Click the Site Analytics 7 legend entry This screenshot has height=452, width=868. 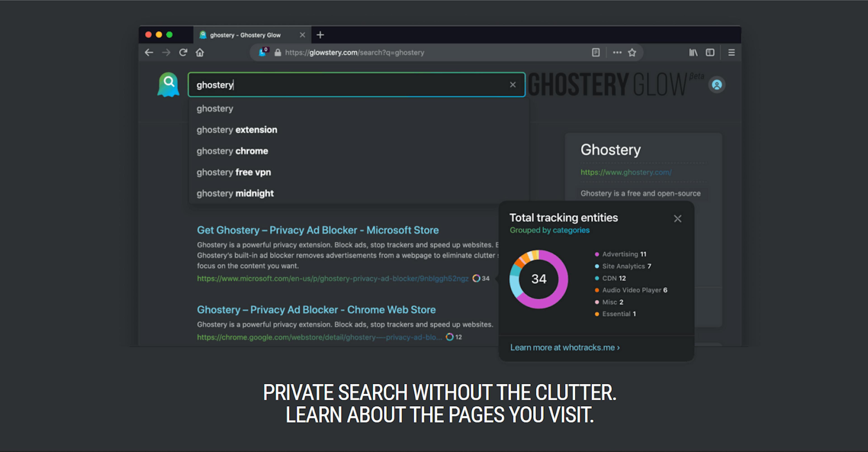click(623, 266)
